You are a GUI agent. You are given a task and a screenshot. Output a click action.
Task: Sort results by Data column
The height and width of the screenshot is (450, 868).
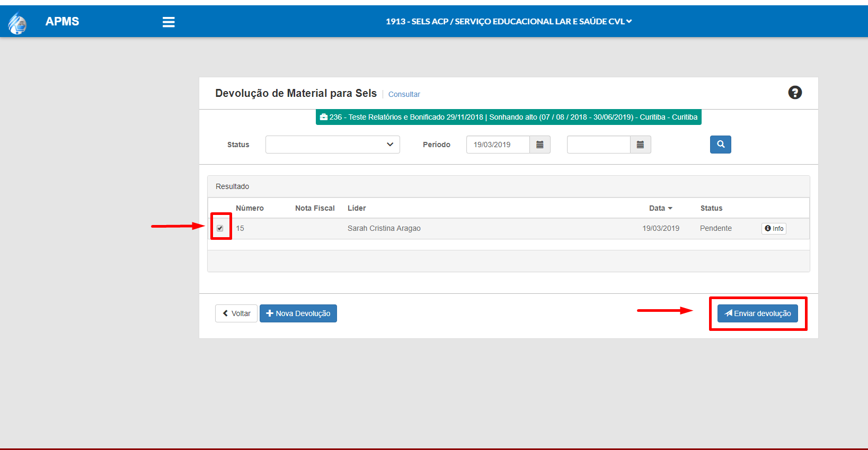661,208
